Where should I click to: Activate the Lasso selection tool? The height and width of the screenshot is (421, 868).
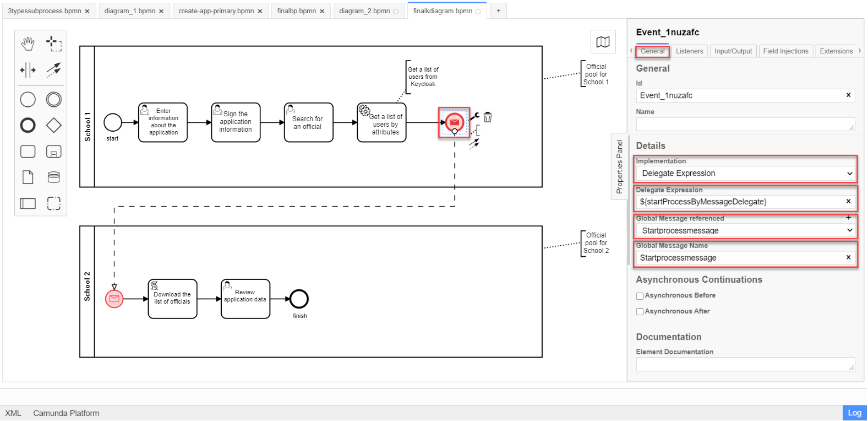coord(54,44)
